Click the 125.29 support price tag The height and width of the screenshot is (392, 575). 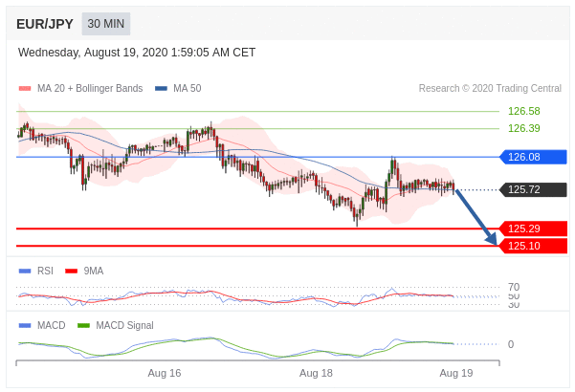(x=534, y=229)
